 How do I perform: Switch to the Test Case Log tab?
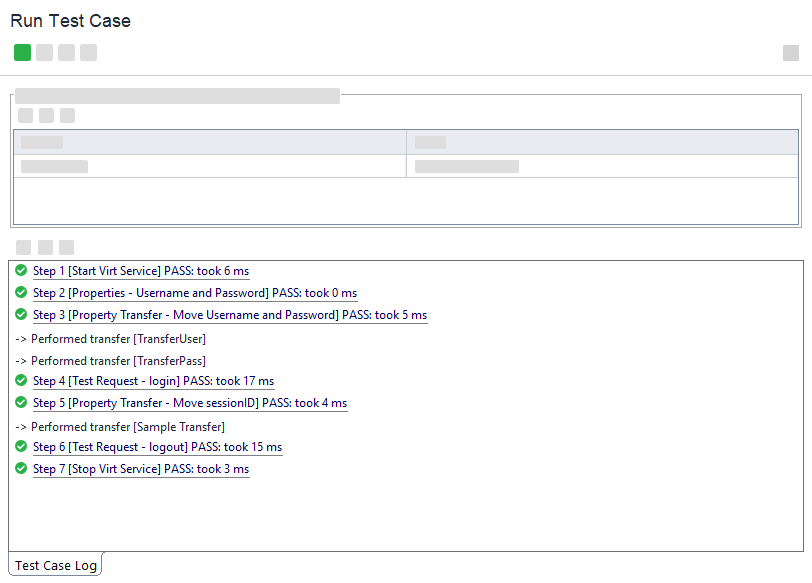56,565
